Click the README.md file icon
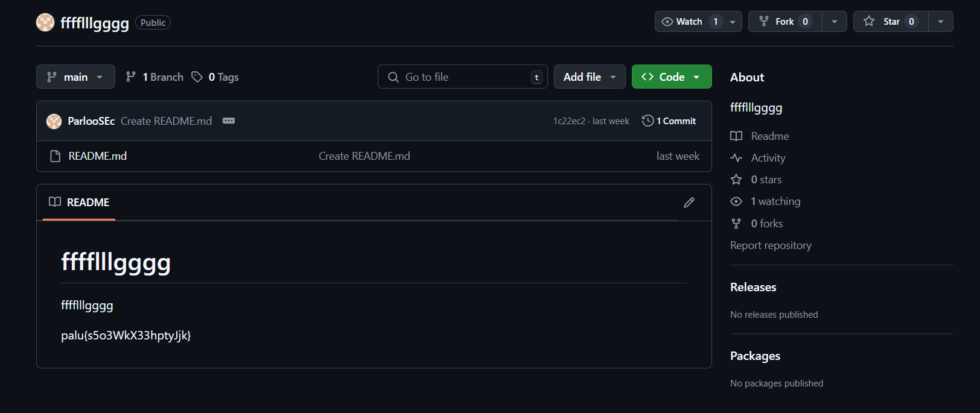This screenshot has width=980, height=413. (55, 156)
